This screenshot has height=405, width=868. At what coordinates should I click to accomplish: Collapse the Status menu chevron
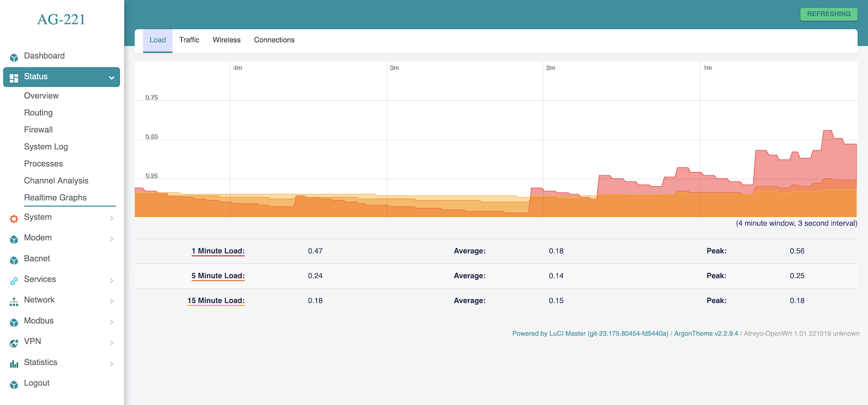pyautogui.click(x=111, y=78)
